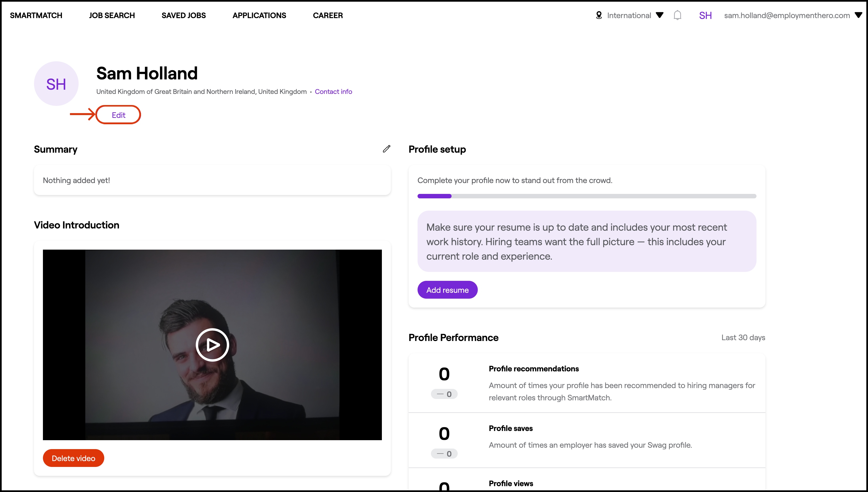Open the Job Search menu item
Viewport: 868px width, 492px height.
click(x=112, y=15)
